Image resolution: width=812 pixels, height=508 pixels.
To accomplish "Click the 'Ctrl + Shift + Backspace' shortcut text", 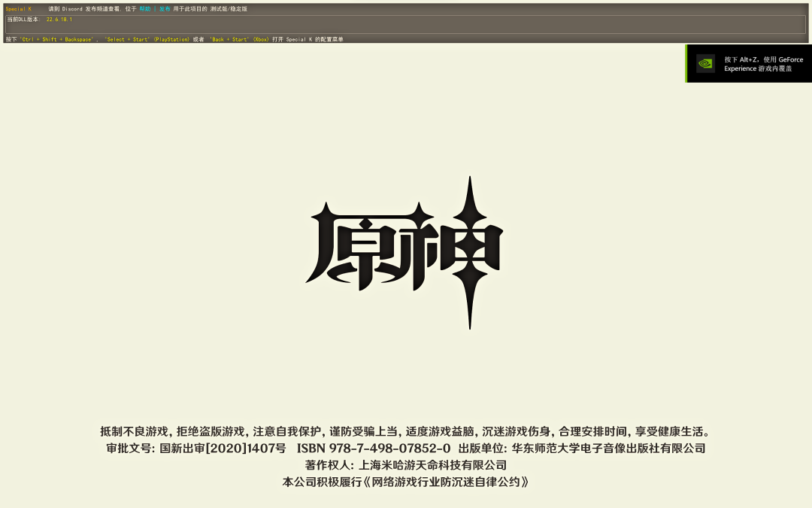I will tap(57, 39).
